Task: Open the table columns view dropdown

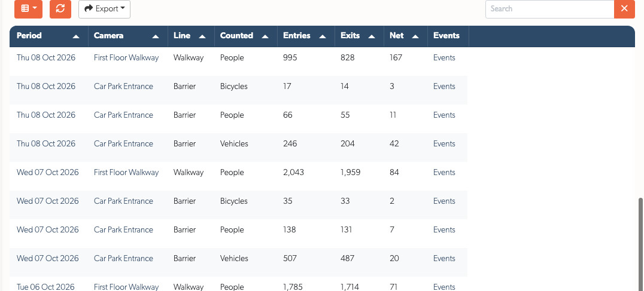Action: click(x=28, y=8)
